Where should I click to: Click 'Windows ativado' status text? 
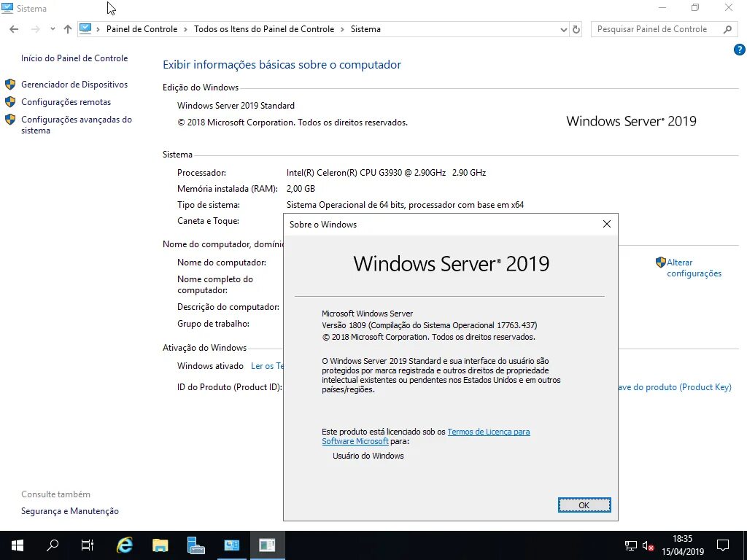pos(210,366)
